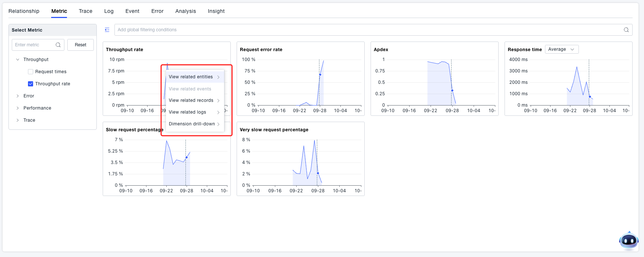This screenshot has height=257, width=644.
Task: Click the arrow beside Dimension drill-down
Action: (218, 124)
